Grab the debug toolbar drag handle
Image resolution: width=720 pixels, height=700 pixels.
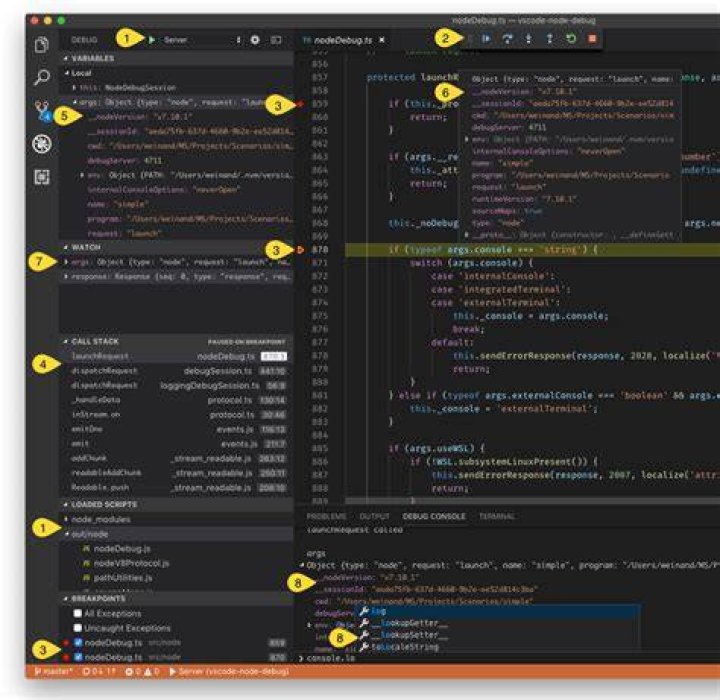(x=469, y=39)
